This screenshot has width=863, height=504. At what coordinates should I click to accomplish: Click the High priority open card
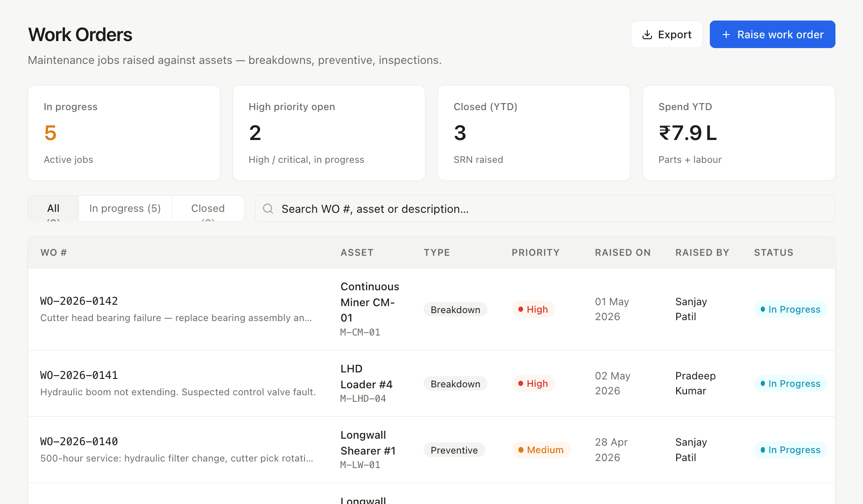329,133
